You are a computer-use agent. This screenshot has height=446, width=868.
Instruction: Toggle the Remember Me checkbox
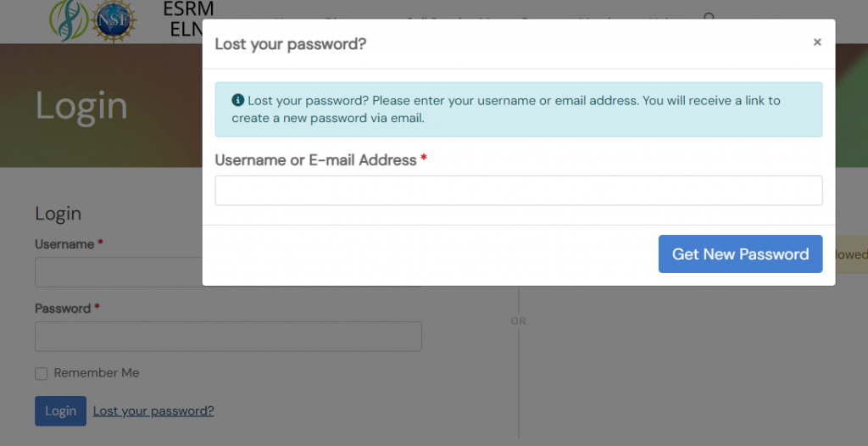click(x=41, y=374)
